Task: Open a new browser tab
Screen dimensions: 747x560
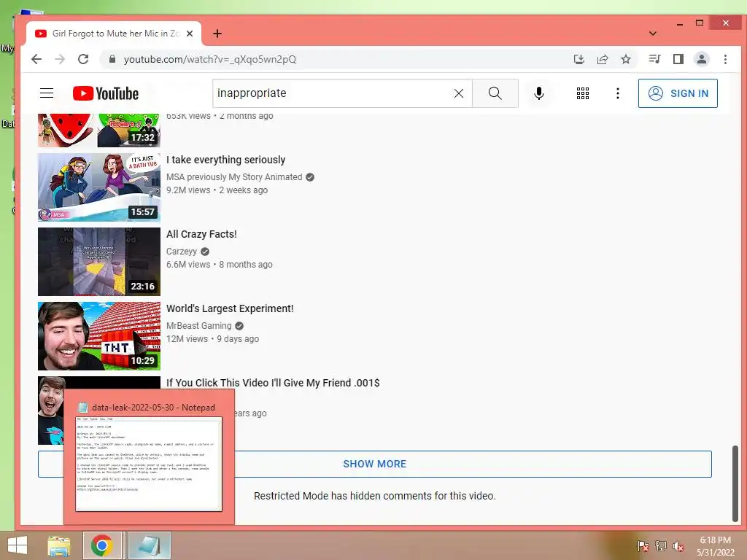Action: tap(217, 34)
